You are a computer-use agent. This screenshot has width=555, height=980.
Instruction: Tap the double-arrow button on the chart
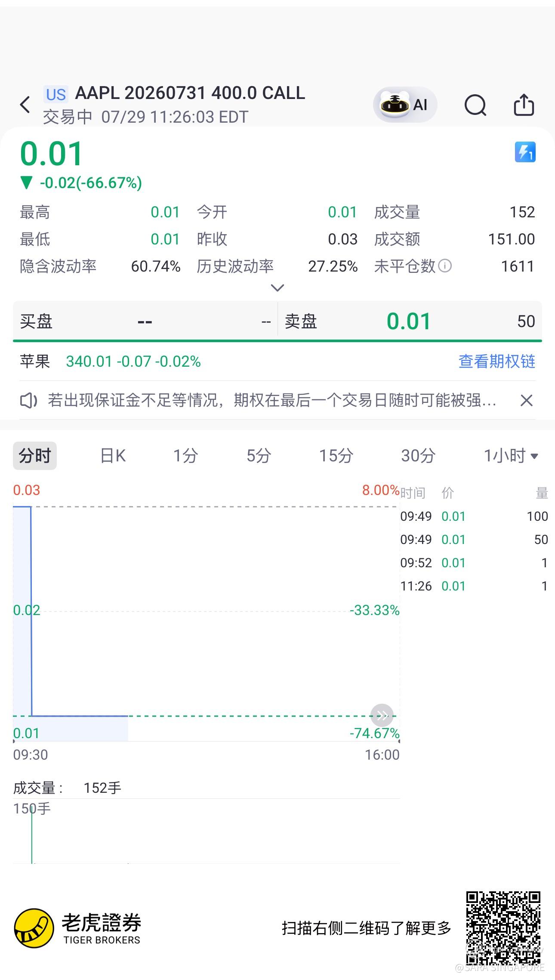click(382, 715)
